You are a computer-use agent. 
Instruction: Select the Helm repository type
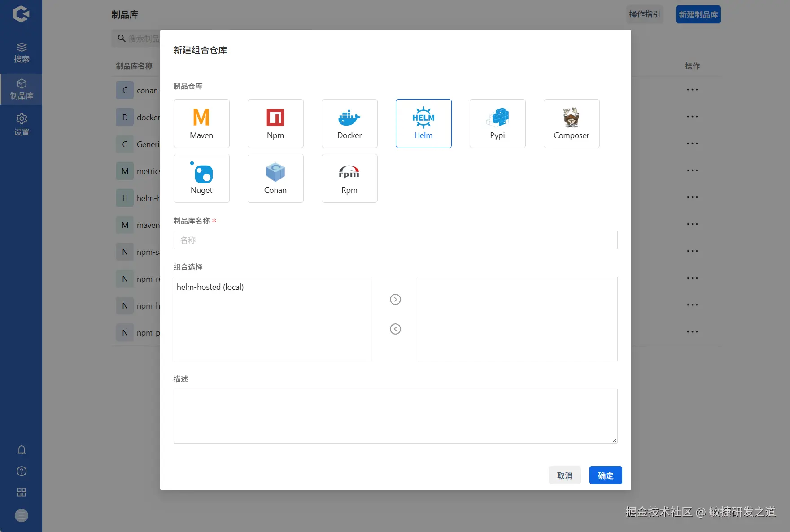(x=423, y=123)
